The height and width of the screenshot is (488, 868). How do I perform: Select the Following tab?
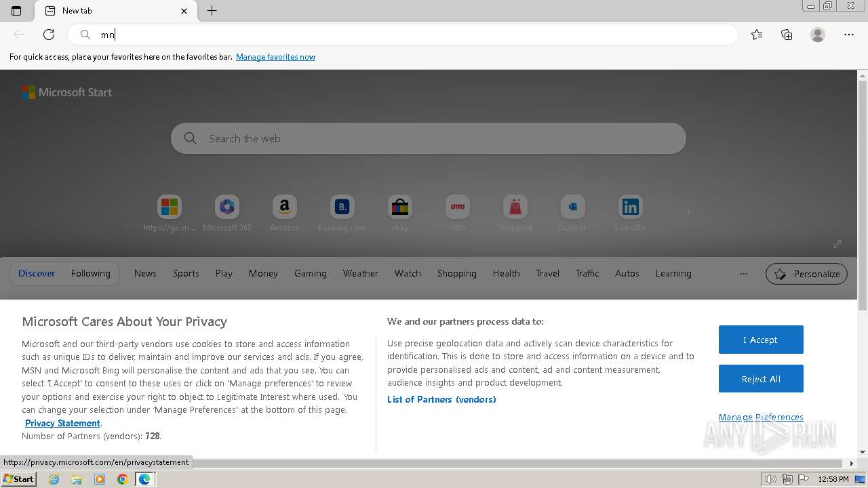[x=90, y=273]
